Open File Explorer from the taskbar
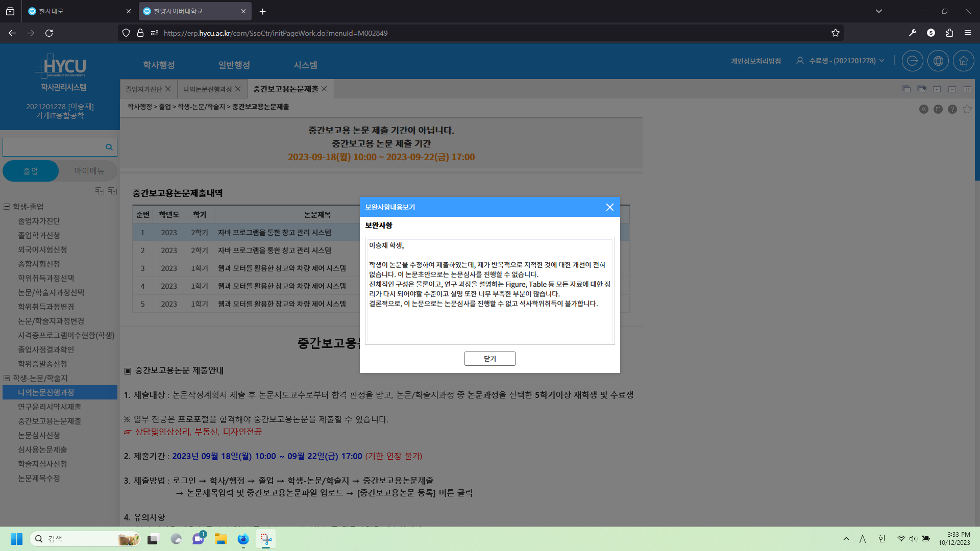Image resolution: width=980 pixels, height=551 pixels. tap(220, 539)
